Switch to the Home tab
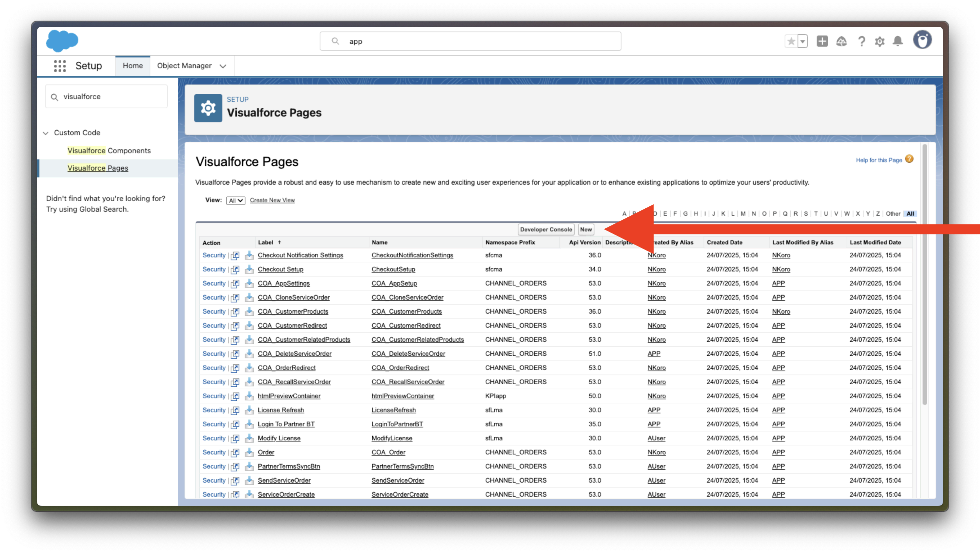 tap(132, 65)
